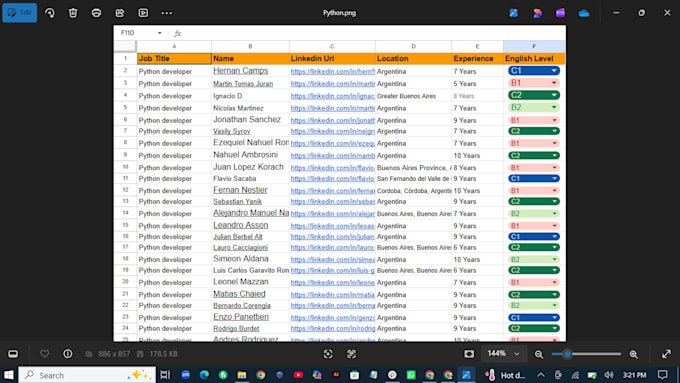Open the Clipchamp purple icon in title bar
This screenshot has width=680, height=383.
560,13
